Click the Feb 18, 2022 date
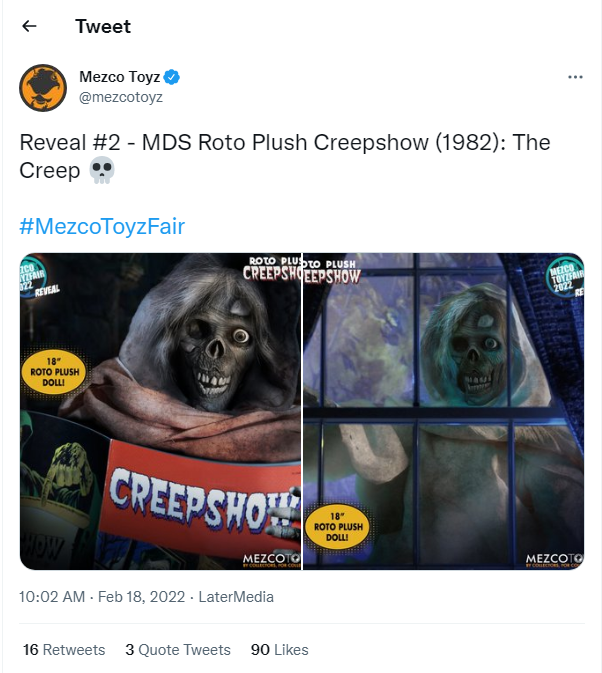The width and height of the screenshot is (602, 673). pyautogui.click(x=141, y=597)
